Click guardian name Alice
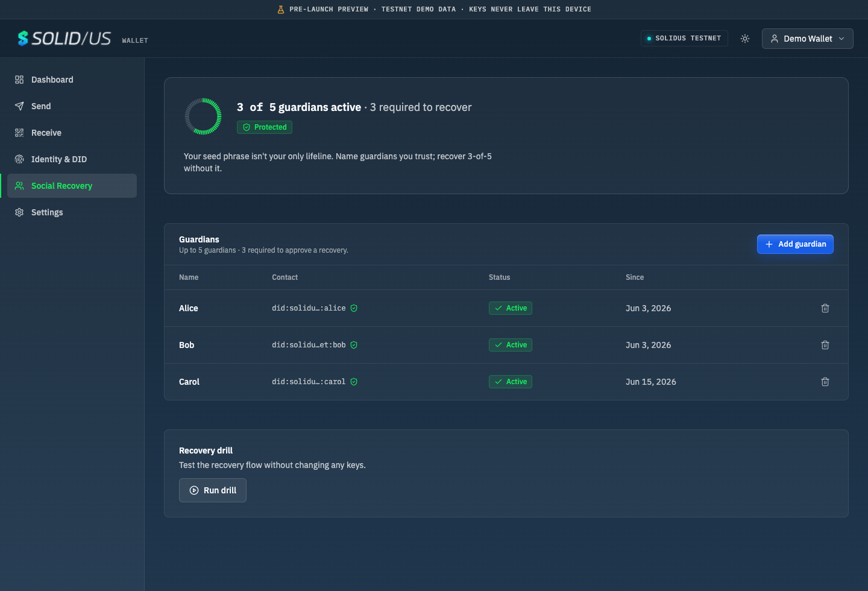868x591 pixels. point(189,308)
